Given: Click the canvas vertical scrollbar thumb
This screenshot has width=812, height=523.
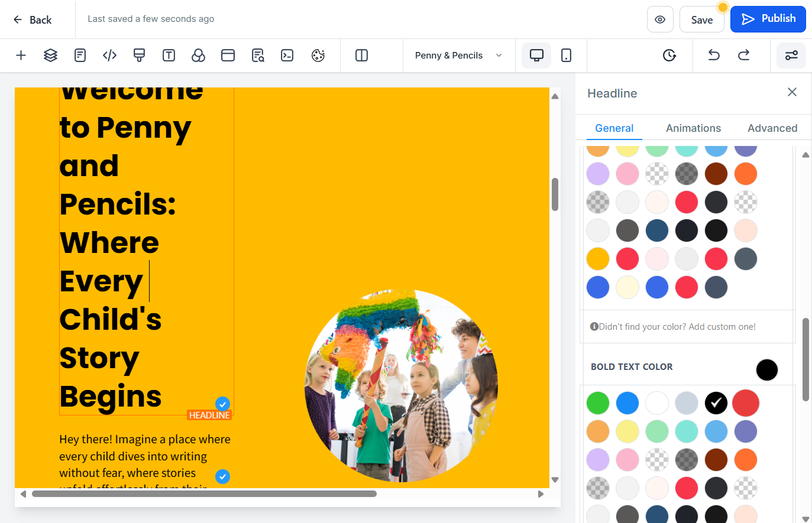Looking at the screenshot, I should tap(555, 194).
